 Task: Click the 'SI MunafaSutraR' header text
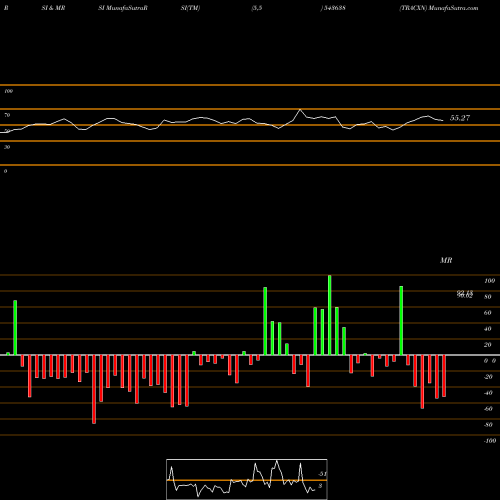pos(123,8)
